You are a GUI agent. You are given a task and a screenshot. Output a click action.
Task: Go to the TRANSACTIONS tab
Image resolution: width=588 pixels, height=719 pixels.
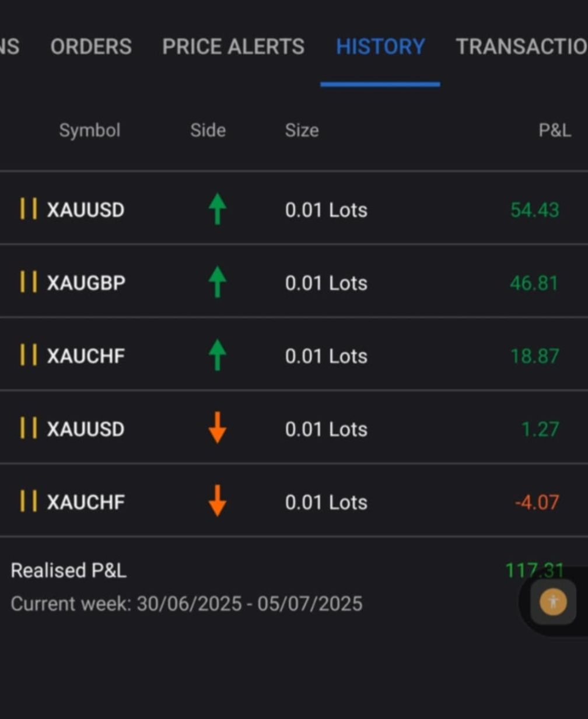521,47
